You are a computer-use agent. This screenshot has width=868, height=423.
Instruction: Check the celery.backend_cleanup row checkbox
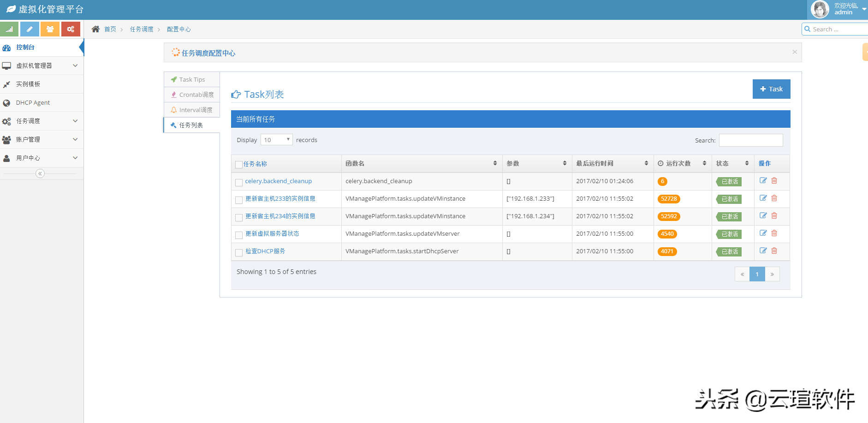click(x=239, y=183)
